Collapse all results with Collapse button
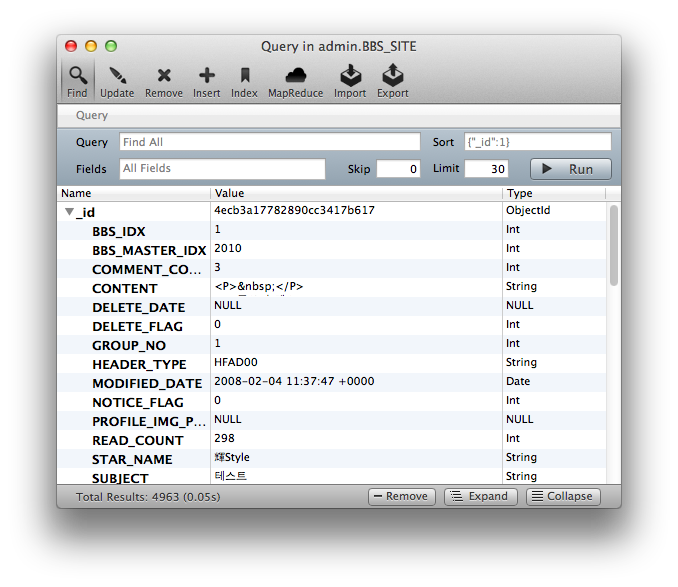This screenshot has height=587, width=678. (x=563, y=497)
